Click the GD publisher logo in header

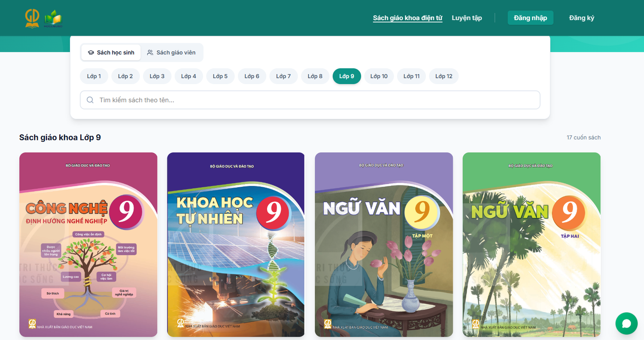(x=32, y=18)
